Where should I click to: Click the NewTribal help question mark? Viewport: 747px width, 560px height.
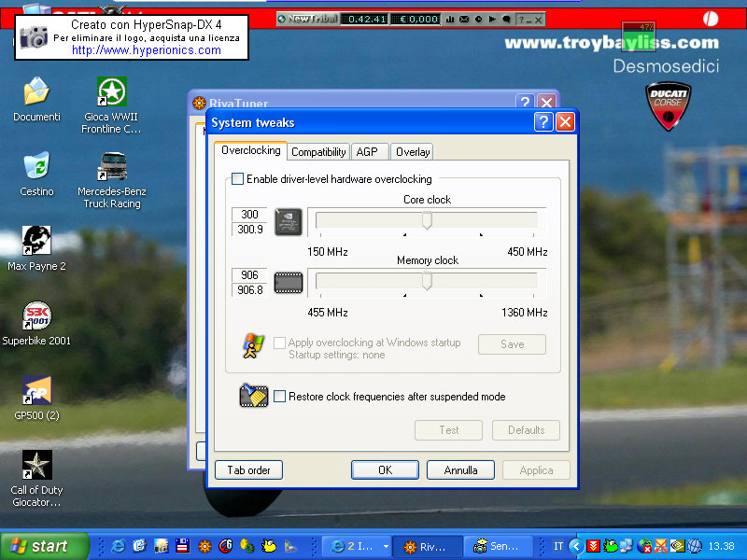[521, 19]
